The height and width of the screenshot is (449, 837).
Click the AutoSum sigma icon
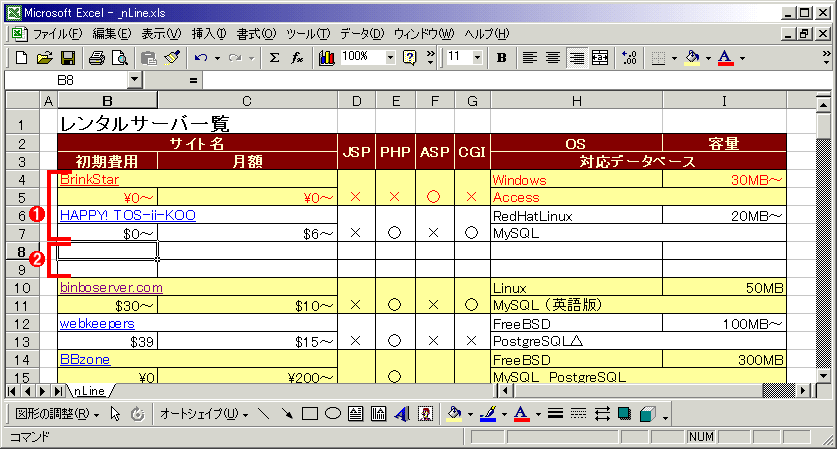[274, 58]
